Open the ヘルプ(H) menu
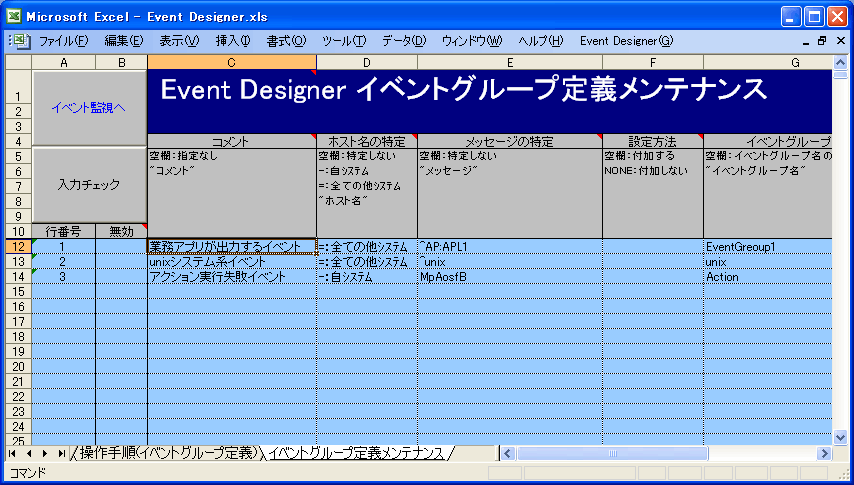Viewport: 854px width, 485px height. point(540,41)
